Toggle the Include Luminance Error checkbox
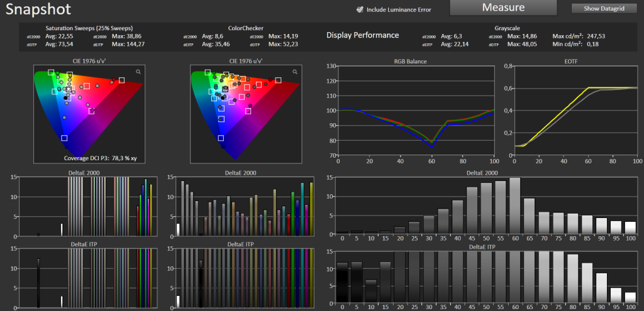The width and height of the screenshot is (644, 311). pyautogui.click(x=360, y=9)
